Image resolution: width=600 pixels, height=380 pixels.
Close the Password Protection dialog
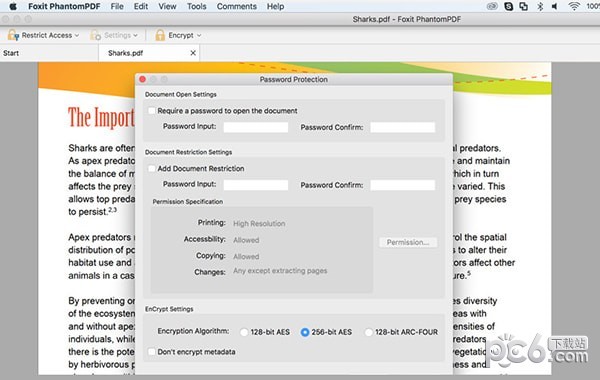tap(143, 79)
